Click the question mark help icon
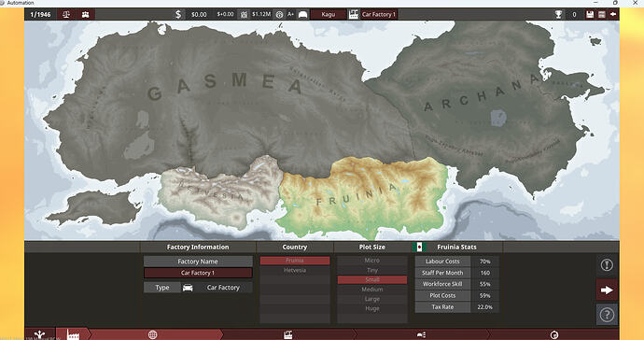 607,315
